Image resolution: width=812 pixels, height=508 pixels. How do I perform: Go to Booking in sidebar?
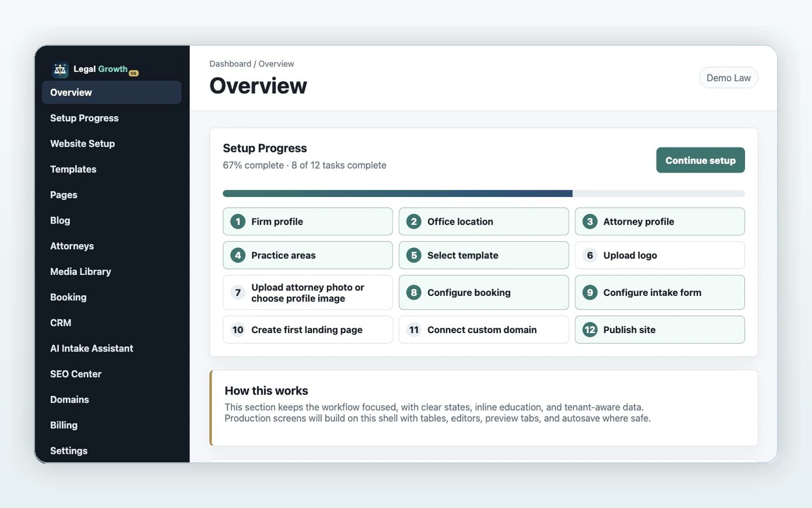[112, 297]
